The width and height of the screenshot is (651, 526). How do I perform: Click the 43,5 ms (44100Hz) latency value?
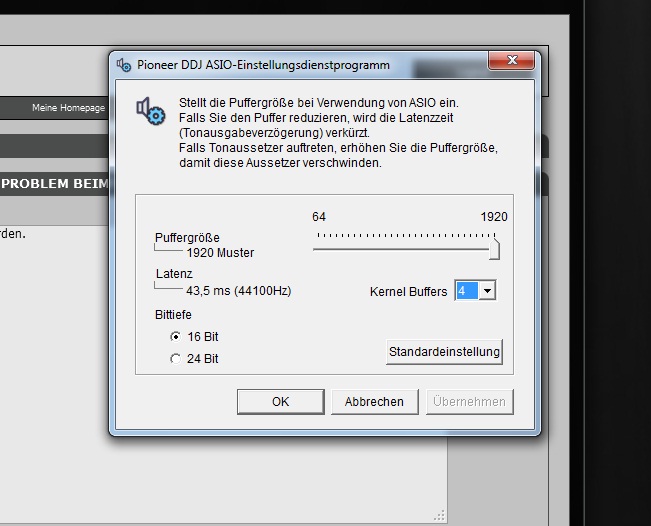[x=239, y=291]
